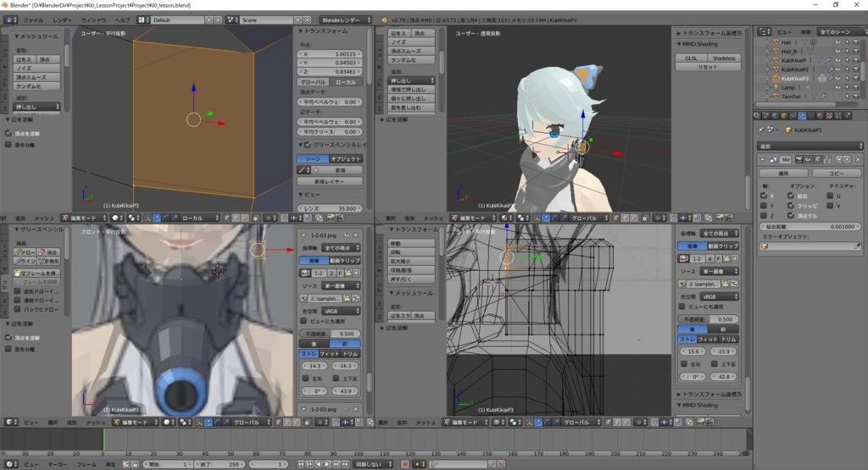
Task: Open the Constraints chain tab in Properties
Action: coord(793,115)
